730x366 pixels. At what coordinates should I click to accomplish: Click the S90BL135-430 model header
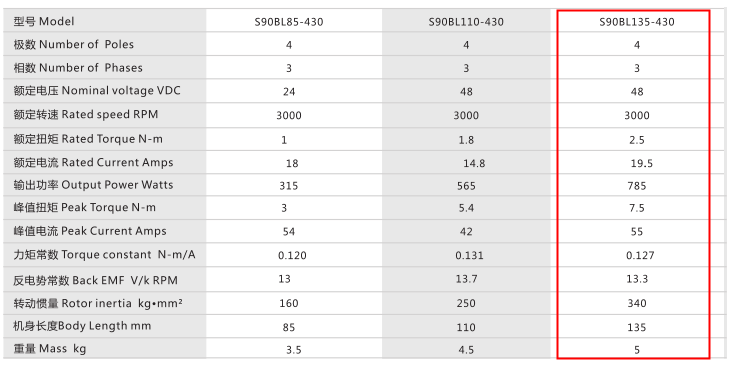click(636, 22)
